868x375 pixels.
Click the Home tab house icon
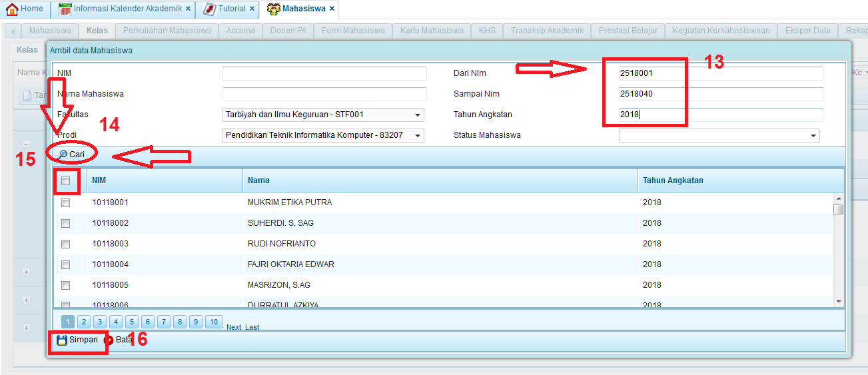(12, 9)
